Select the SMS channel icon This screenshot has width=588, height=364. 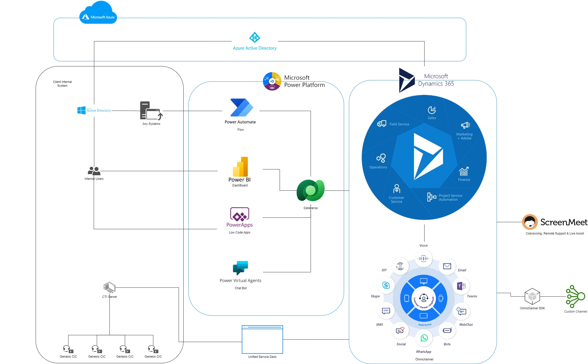coord(386,311)
